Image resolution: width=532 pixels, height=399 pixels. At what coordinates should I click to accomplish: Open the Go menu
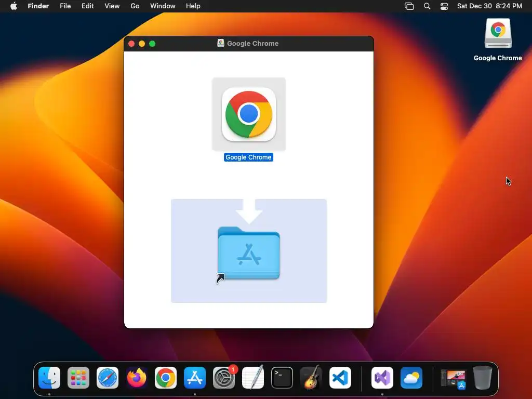pos(135,6)
